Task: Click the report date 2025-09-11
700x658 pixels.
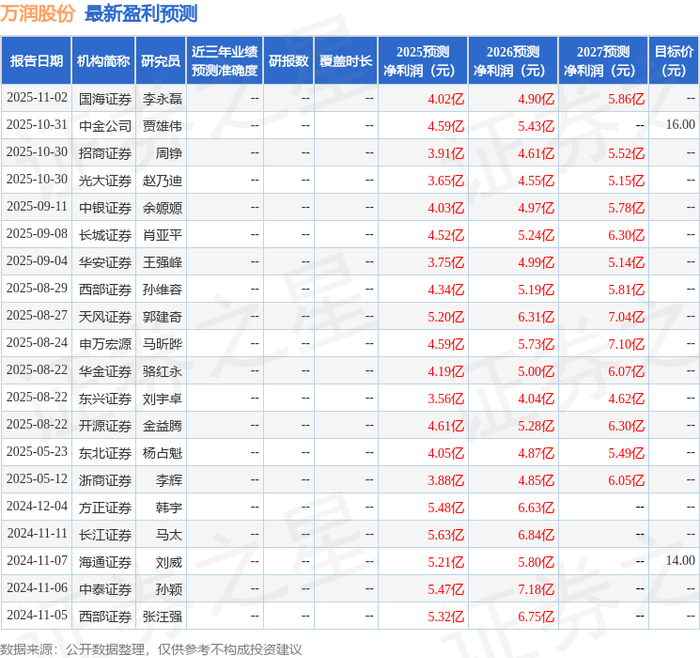Action: [x=37, y=206]
